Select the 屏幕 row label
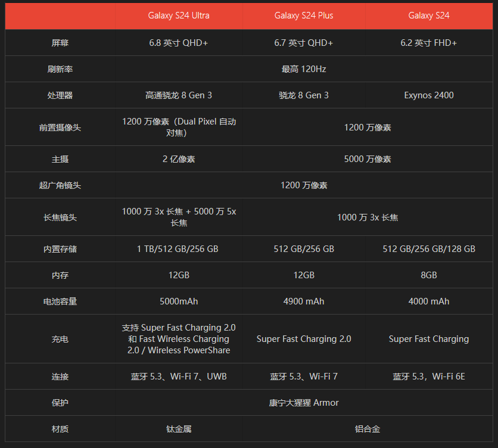Image resolution: width=498 pixels, height=448 pixels. tap(60, 43)
